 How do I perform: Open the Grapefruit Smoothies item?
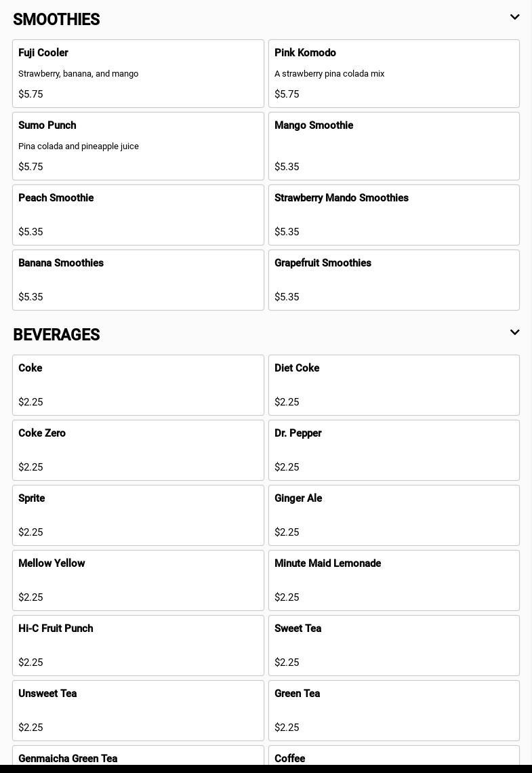(394, 279)
